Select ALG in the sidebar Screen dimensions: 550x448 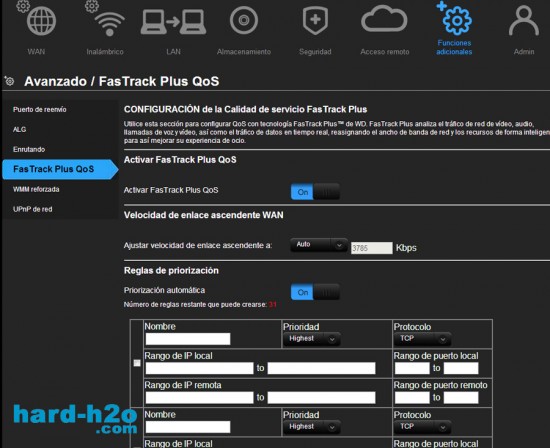tap(19, 129)
